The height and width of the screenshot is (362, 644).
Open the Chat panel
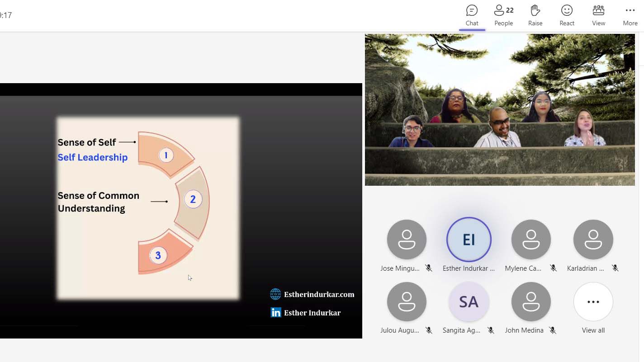(472, 15)
